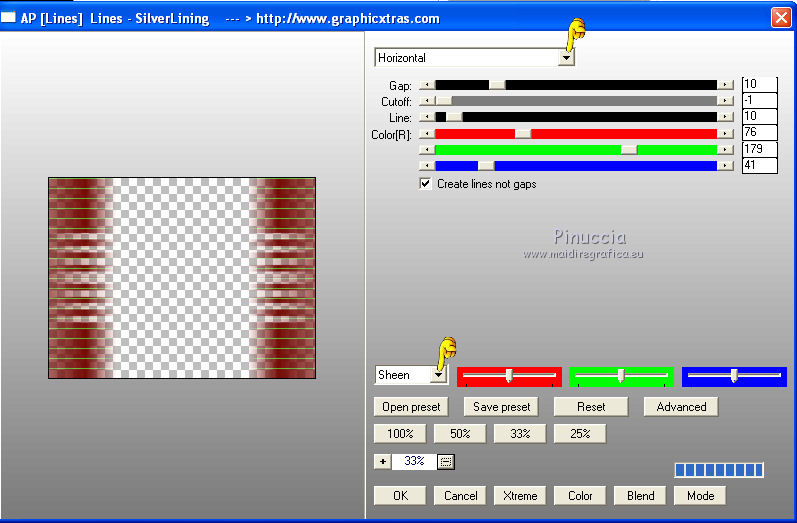Toggle the Create lines not gaps checkbox

[426, 184]
